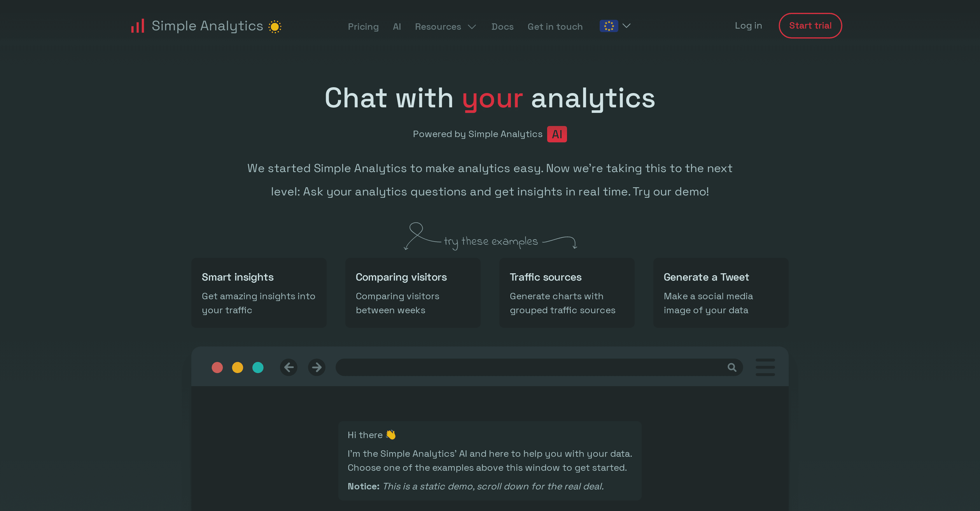Select the Generate a Tweet example
The image size is (980, 511).
[720, 292]
